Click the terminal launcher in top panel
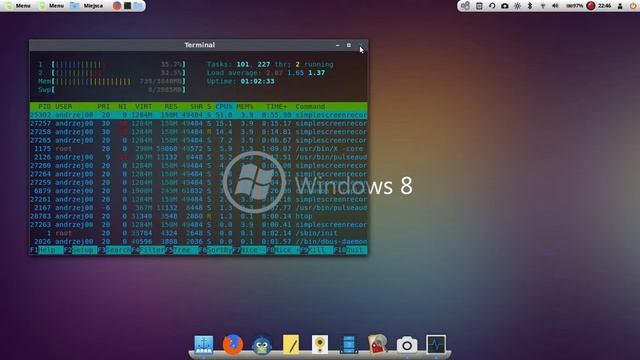This screenshot has width=640, height=360. (x=127, y=6)
